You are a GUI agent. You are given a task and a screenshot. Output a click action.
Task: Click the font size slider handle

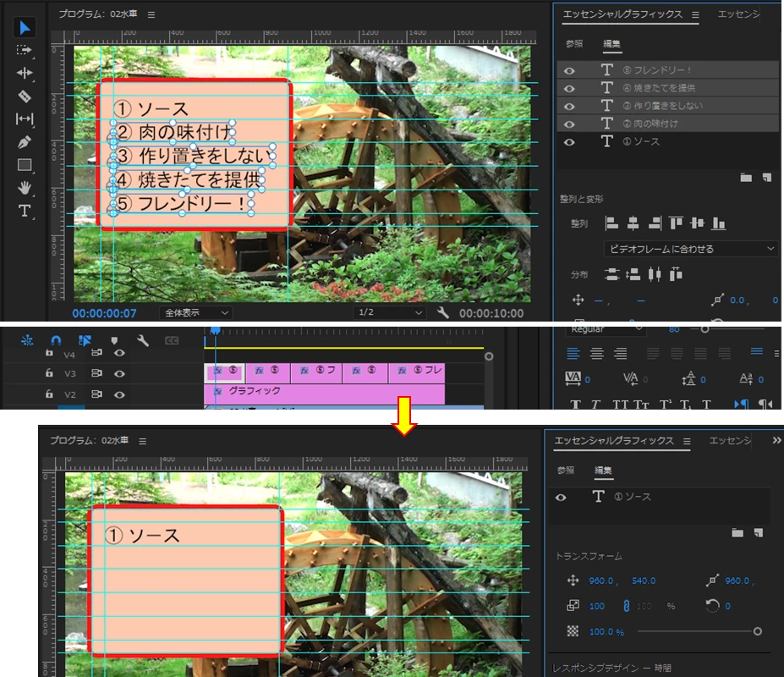point(705,329)
